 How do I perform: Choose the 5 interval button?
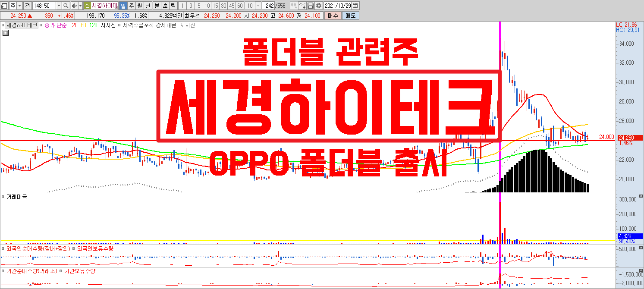click(x=199, y=6)
